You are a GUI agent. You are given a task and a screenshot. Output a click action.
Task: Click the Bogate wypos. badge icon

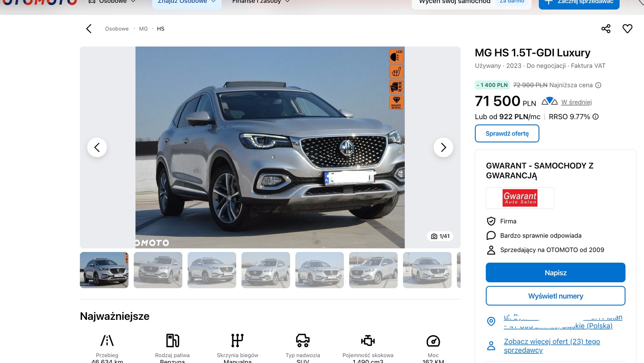396,102
